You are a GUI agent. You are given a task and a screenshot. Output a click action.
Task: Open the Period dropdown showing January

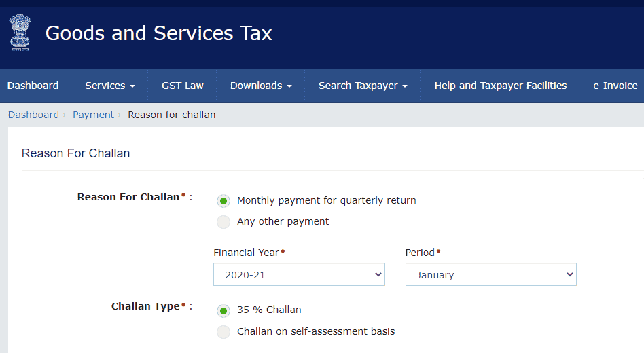(x=490, y=275)
